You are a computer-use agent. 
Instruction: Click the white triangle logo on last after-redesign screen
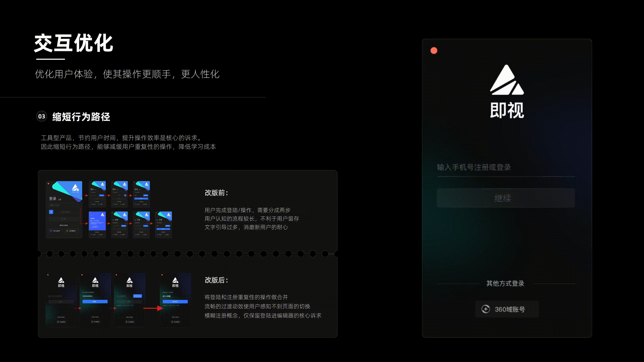click(x=175, y=280)
